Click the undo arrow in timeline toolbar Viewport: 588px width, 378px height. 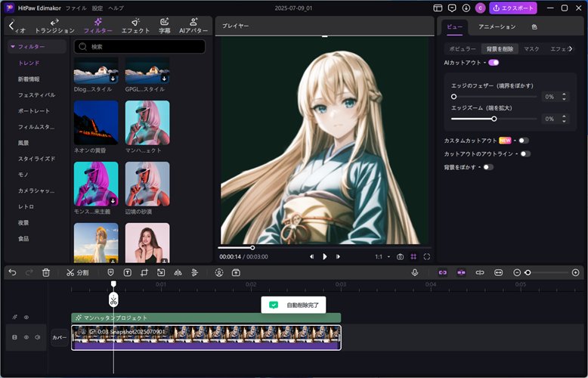12,273
